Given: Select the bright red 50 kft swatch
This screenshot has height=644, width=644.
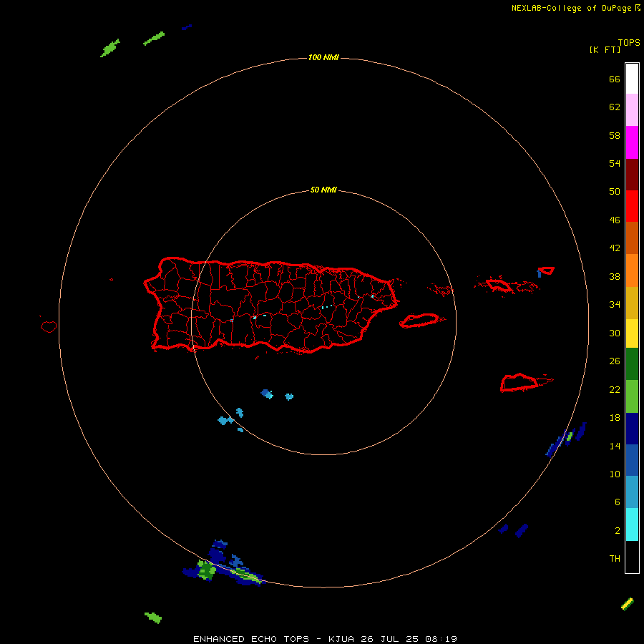Looking at the screenshot, I should point(632,206).
